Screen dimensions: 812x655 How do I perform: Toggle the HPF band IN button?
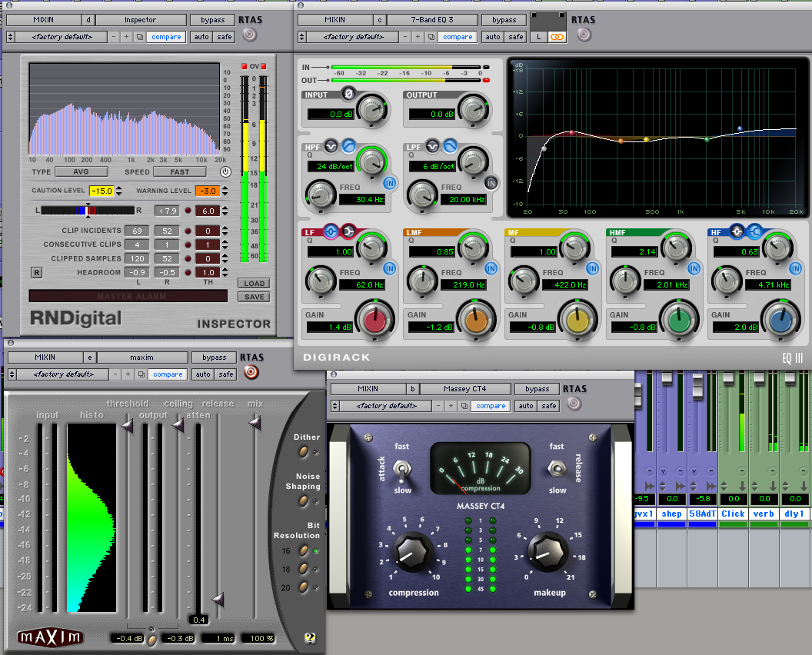click(389, 183)
